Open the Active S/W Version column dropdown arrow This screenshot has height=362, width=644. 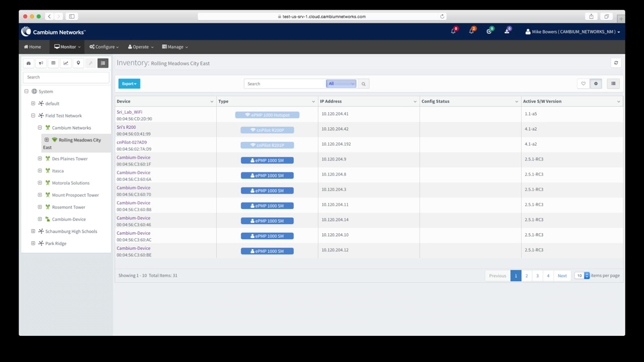[x=618, y=102]
